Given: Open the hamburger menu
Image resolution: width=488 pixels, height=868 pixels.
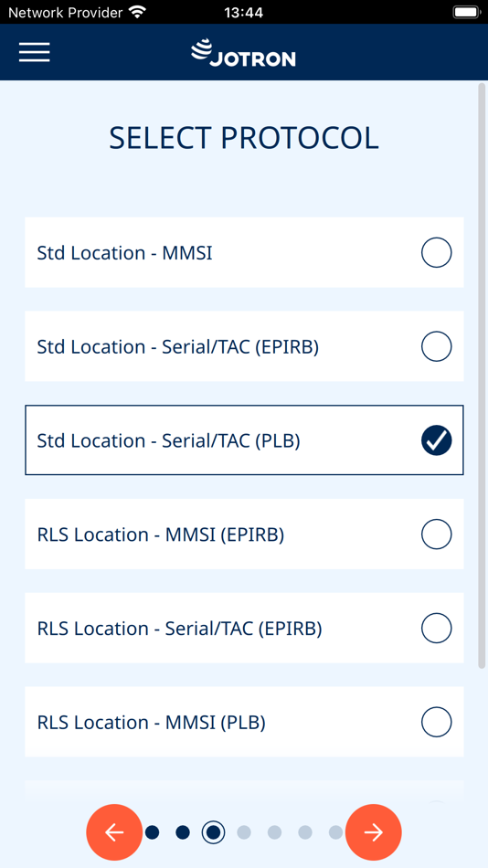Looking at the screenshot, I should click(x=35, y=53).
